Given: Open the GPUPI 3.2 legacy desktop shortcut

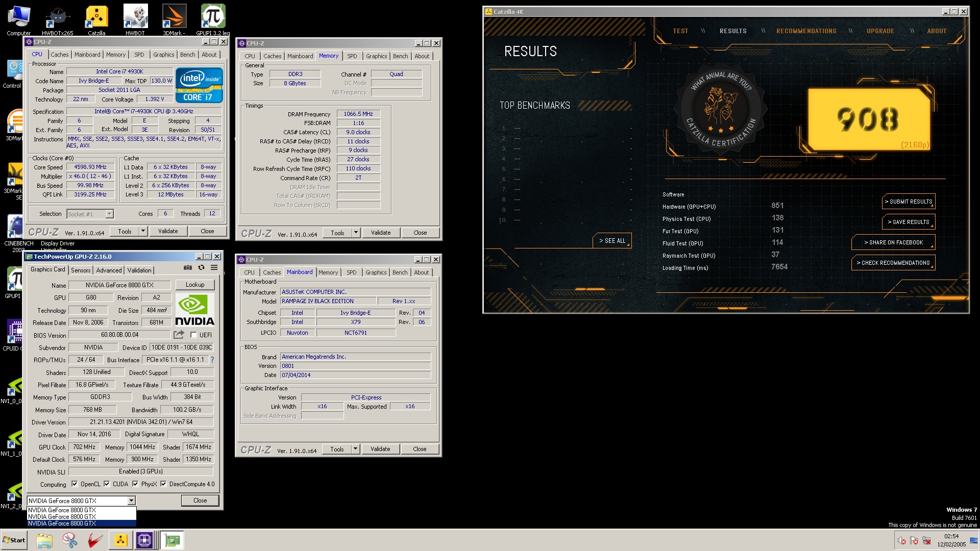Looking at the screenshot, I should click(213, 20).
